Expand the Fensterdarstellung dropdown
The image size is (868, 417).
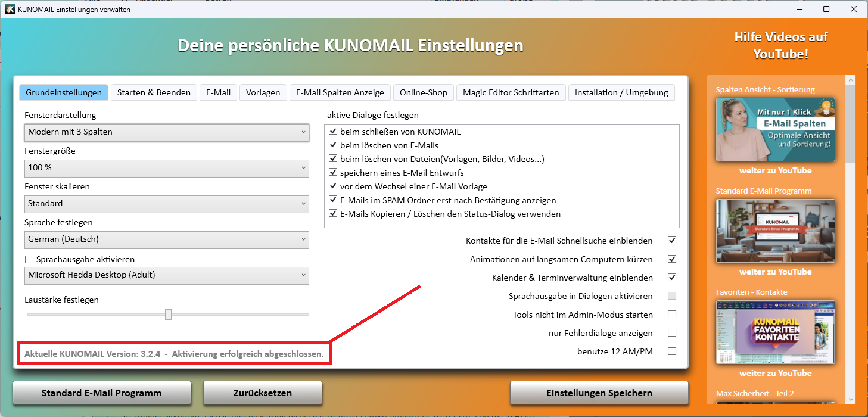(x=167, y=132)
